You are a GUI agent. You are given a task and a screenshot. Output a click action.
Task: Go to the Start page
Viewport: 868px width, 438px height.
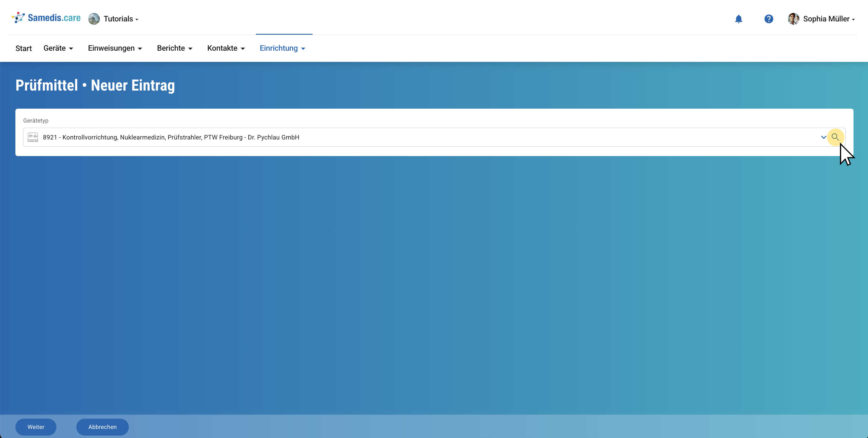coord(24,48)
